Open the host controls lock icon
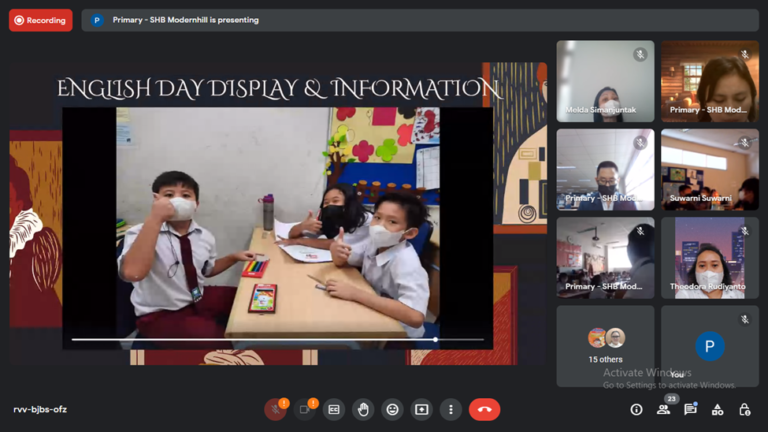This screenshot has height=432, width=768. click(x=744, y=410)
